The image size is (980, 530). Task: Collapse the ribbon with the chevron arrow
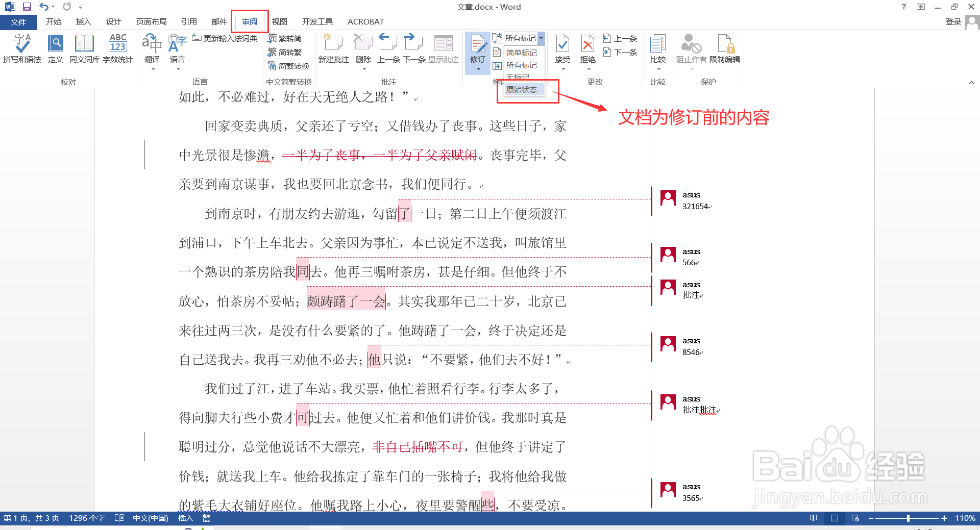pyautogui.click(x=971, y=82)
